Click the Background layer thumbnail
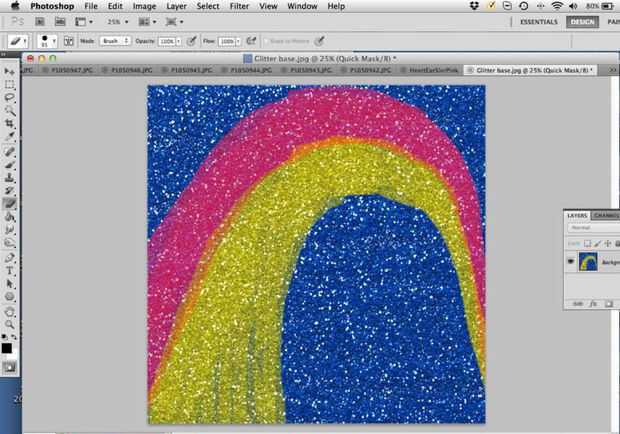 (588, 261)
